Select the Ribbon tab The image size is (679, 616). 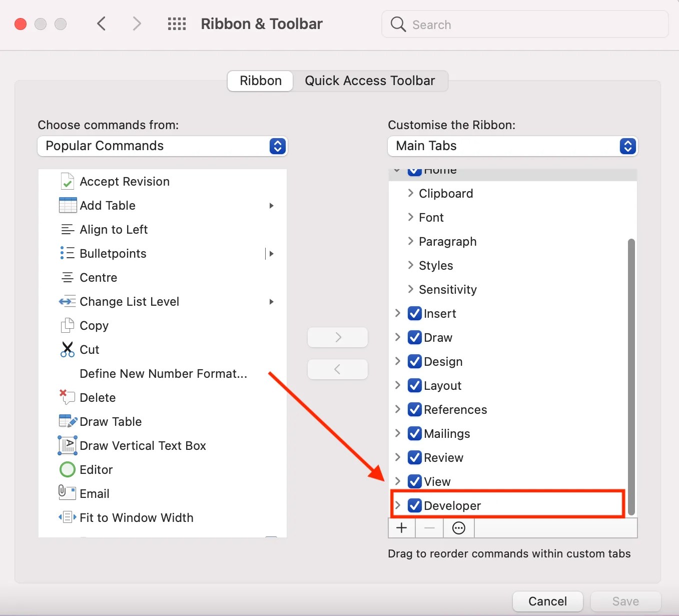(260, 81)
